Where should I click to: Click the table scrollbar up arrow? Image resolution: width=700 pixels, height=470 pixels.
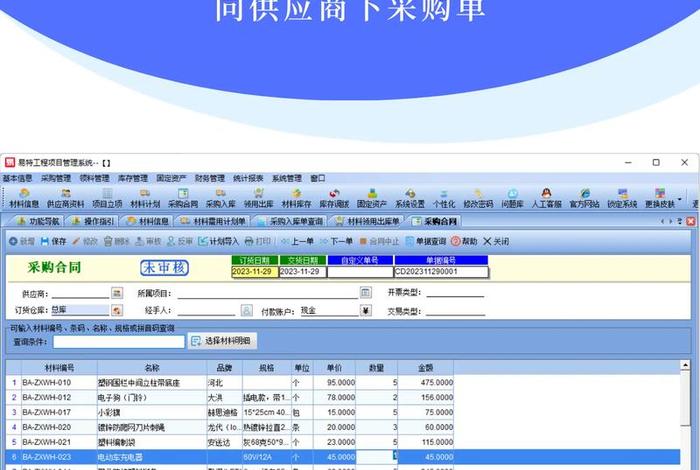click(x=685, y=366)
